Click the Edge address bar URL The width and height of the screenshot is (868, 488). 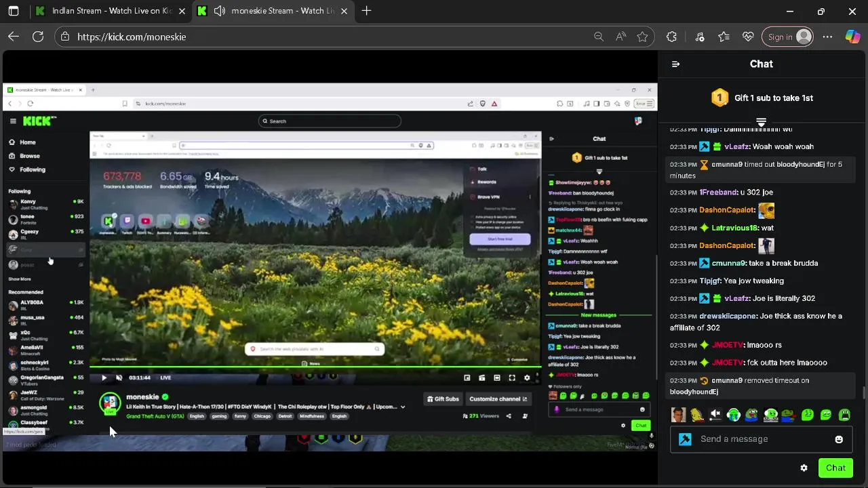(132, 37)
